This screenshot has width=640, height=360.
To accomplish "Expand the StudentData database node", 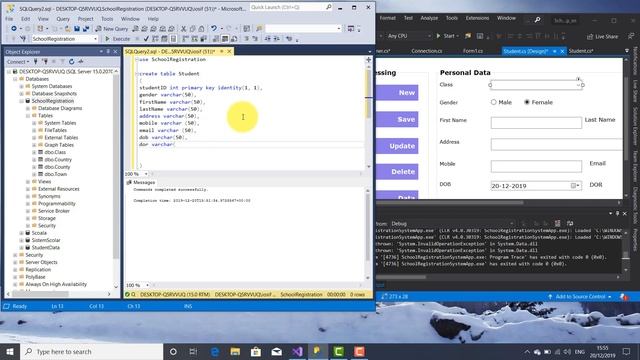I will (22, 248).
